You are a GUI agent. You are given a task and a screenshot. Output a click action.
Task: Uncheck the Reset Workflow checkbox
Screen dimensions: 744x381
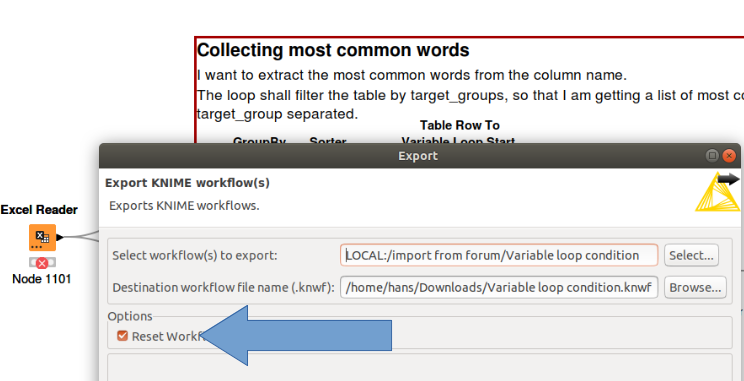coord(122,336)
